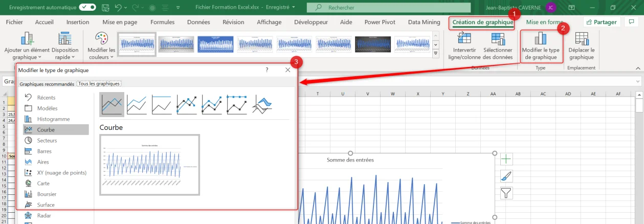Open Ajouter un élément graphique menu
The width and height of the screenshot is (644, 224).
pos(27,46)
